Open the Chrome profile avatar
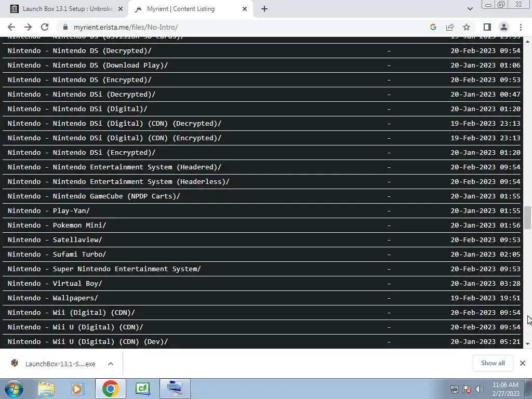This screenshot has height=399, width=532. (504, 27)
